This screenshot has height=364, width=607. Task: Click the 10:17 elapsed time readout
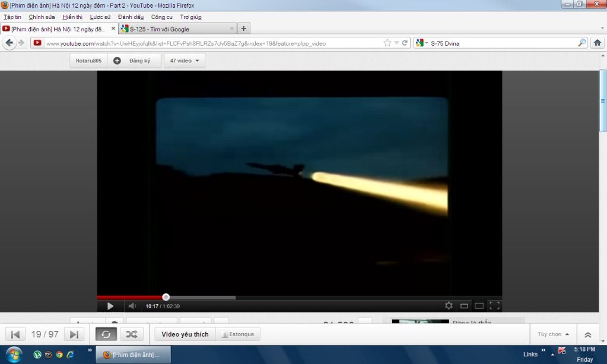pos(152,306)
